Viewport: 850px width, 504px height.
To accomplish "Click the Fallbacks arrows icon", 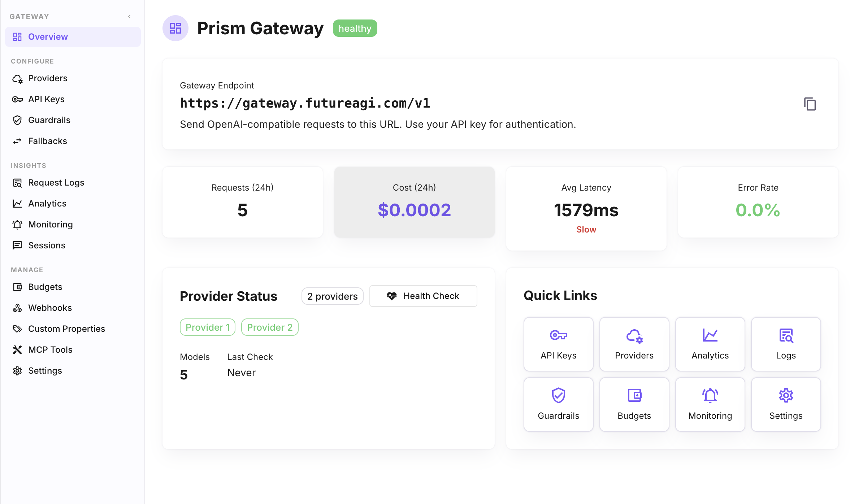I will (17, 141).
